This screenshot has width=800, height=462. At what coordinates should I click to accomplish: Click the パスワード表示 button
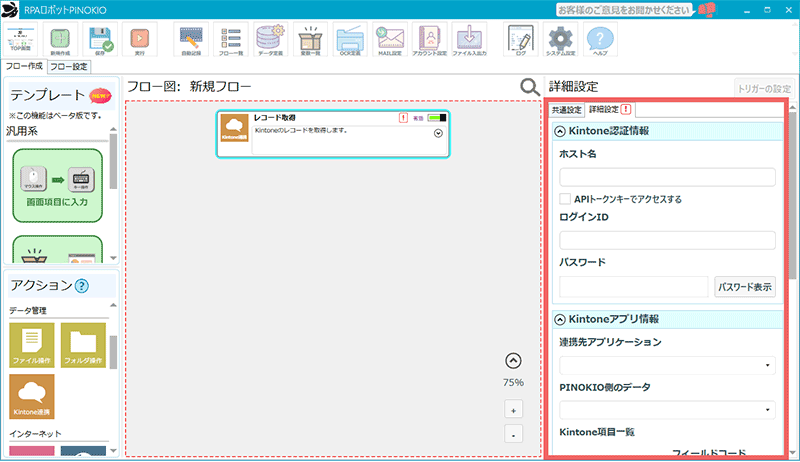pyautogui.click(x=745, y=287)
